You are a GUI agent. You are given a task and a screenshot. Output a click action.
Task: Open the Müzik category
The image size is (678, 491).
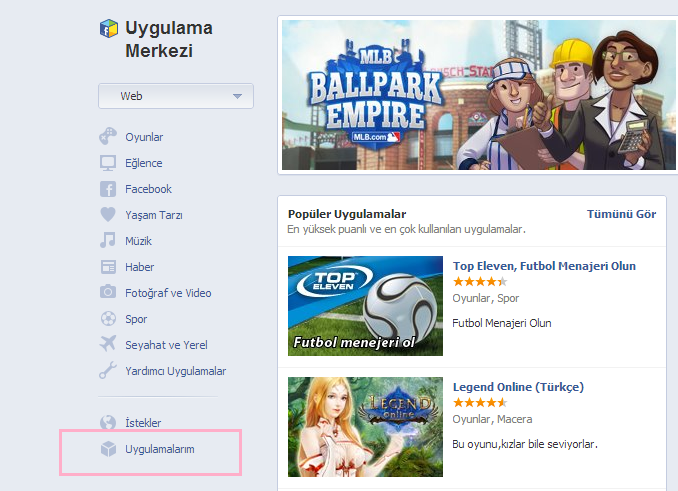tap(138, 241)
